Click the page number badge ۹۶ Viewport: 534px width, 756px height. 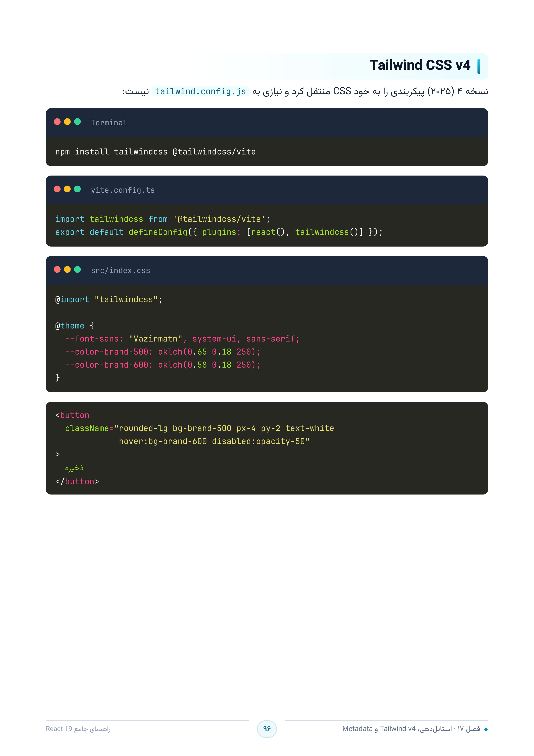(267, 729)
